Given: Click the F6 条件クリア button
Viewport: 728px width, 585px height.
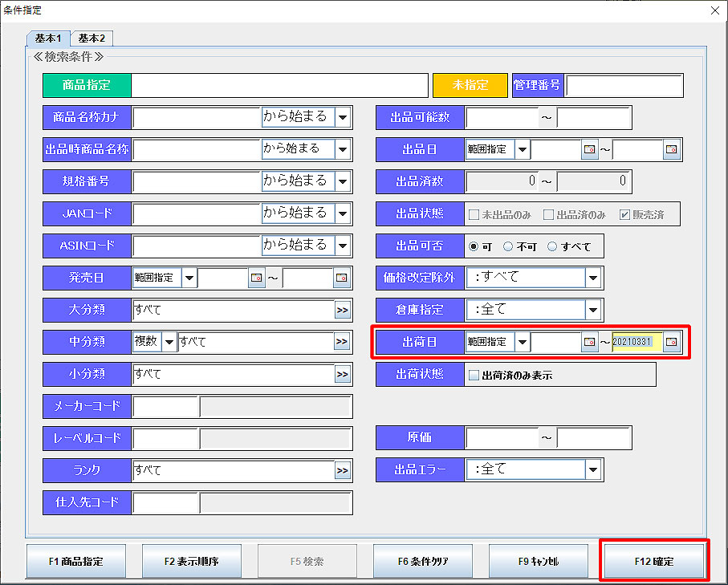Looking at the screenshot, I should (x=423, y=562).
